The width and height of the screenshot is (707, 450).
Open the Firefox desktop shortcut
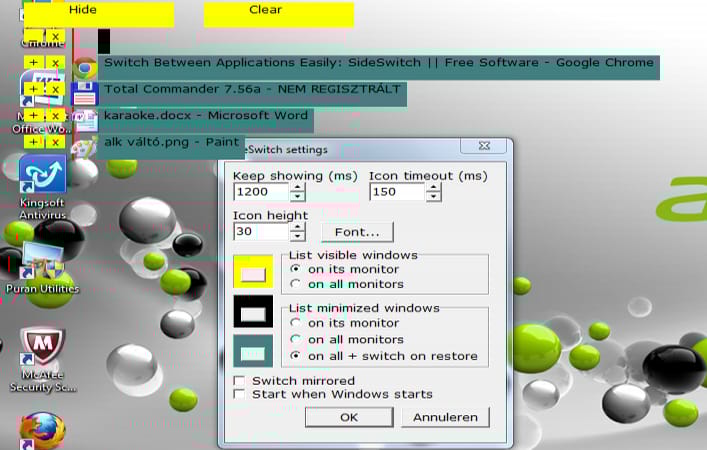[42, 431]
